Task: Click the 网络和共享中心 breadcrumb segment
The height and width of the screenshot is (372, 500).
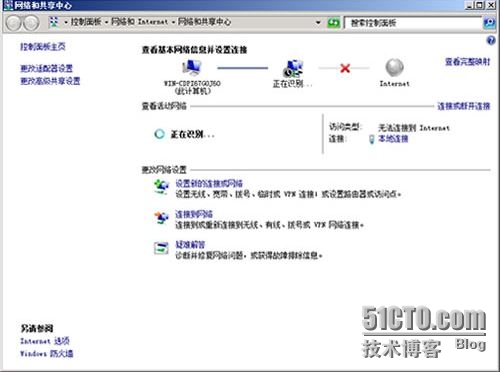Action: point(204,22)
